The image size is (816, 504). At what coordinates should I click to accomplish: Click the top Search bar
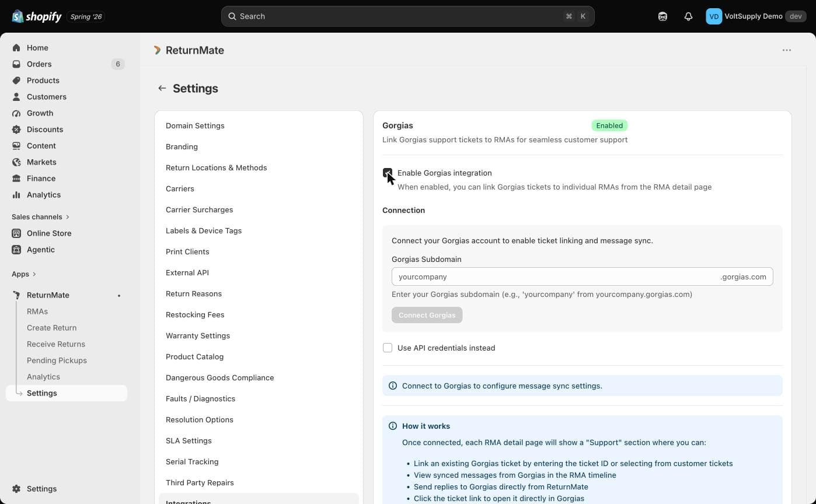408,16
